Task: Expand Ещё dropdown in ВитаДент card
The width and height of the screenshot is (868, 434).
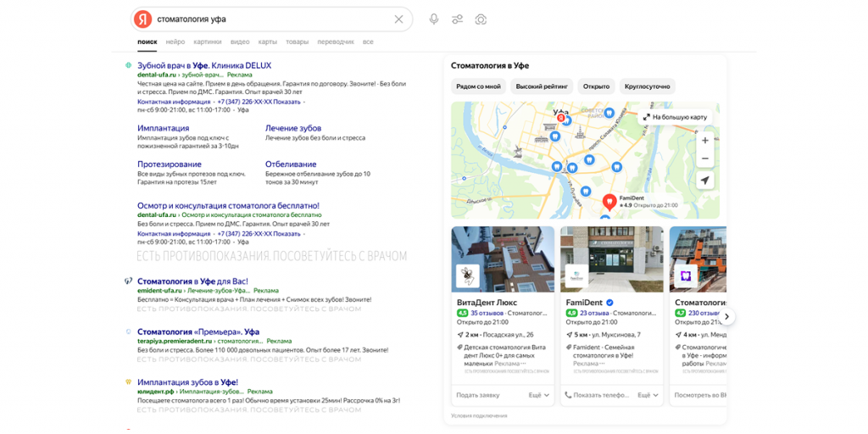Action: click(540, 395)
